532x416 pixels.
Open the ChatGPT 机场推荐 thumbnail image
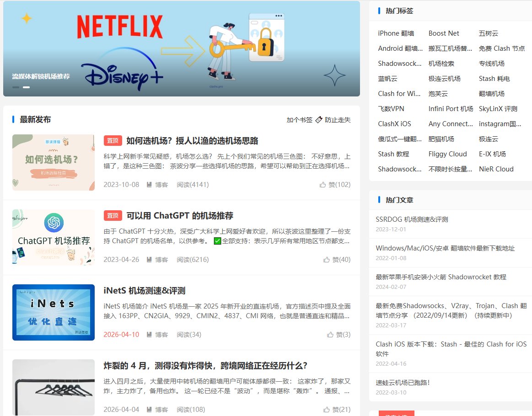(x=53, y=237)
